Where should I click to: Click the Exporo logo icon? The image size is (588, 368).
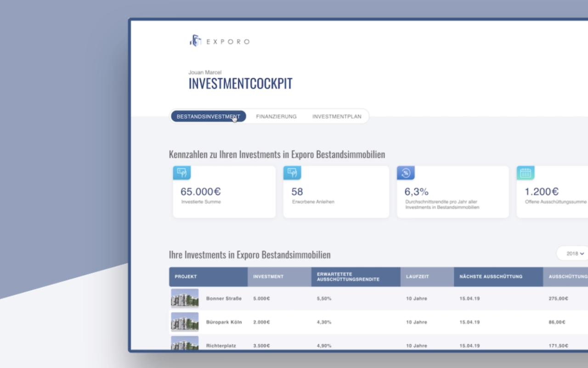[x=196, y=41]
